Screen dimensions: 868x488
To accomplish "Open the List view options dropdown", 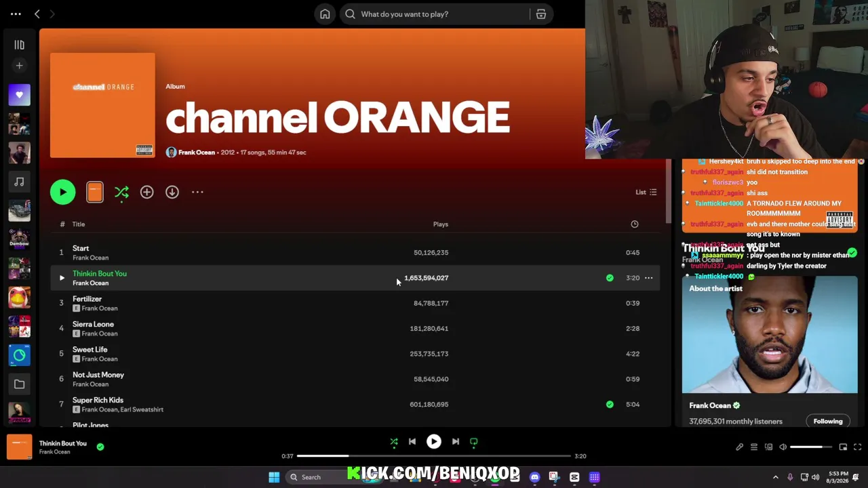I will [x=646, y=192].
